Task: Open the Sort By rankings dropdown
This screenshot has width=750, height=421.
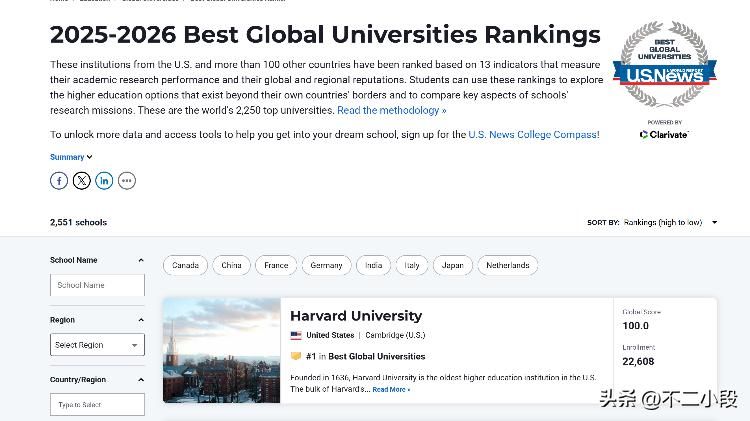Action: pos(653,222)
